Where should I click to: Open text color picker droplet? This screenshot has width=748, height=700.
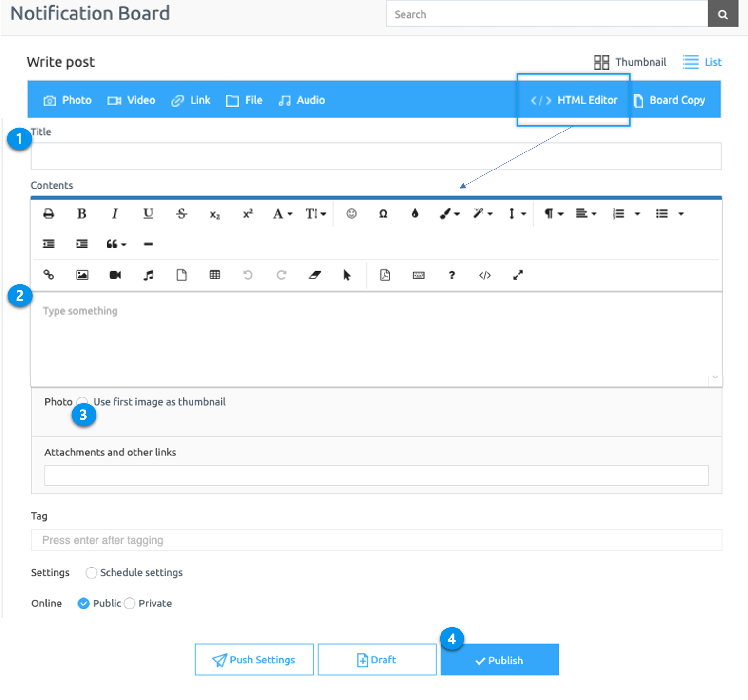[415, 214]
